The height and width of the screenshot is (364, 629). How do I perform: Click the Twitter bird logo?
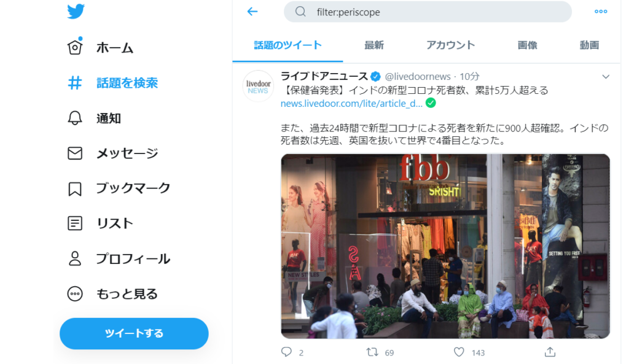coord(76,11)
